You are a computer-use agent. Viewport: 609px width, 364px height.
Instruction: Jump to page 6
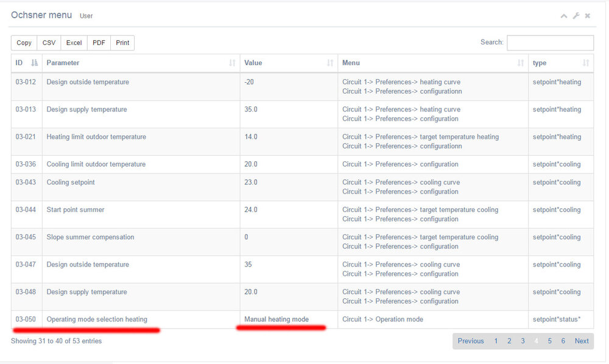point(563,341)
